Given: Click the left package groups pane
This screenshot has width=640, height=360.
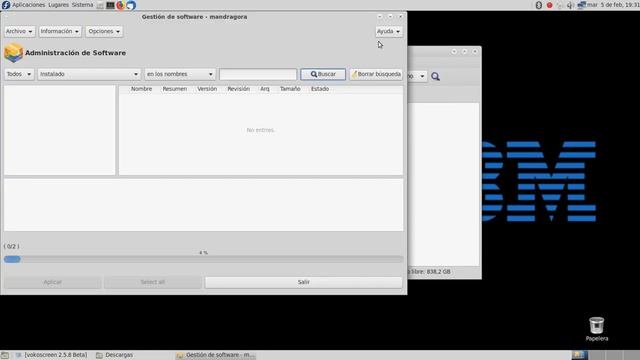Looking at the screenshot, I should [60, 130].
